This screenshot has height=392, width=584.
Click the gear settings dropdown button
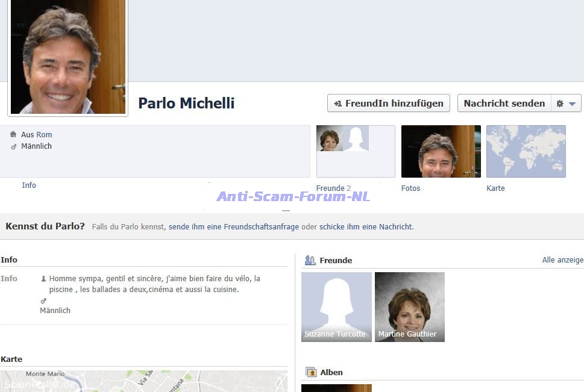tap(565, 104)
